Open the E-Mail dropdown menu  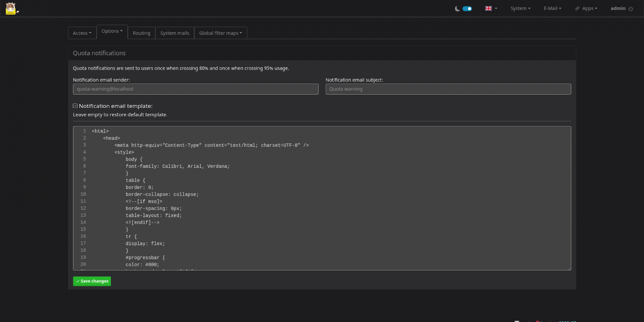click(552, 8)
